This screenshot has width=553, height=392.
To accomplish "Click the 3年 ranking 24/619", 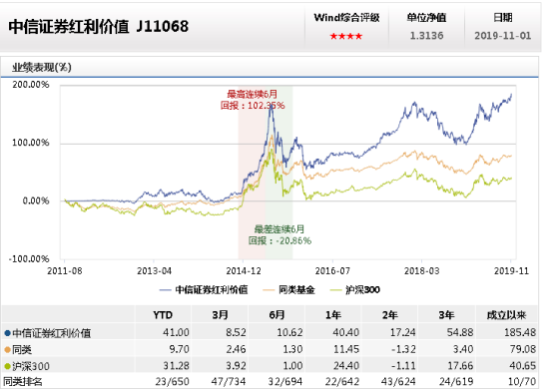I will [x=456, y=381].
